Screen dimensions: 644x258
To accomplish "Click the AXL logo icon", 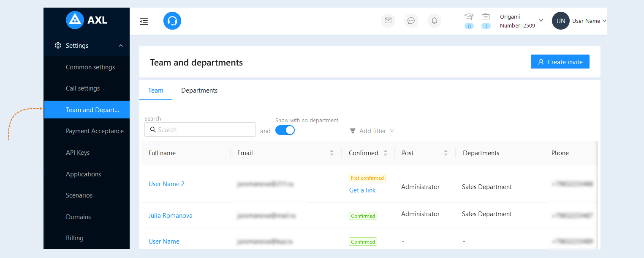I will pyautogui.click(x=75, y=20).
